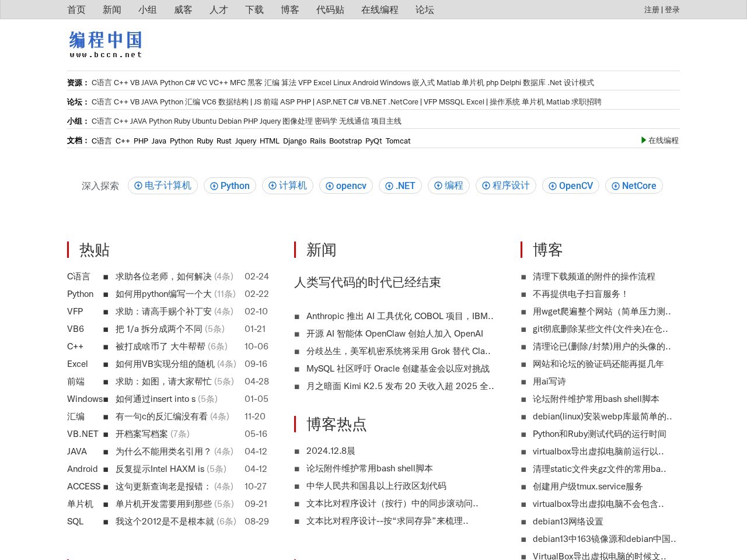Click the 登录 link

672,9
